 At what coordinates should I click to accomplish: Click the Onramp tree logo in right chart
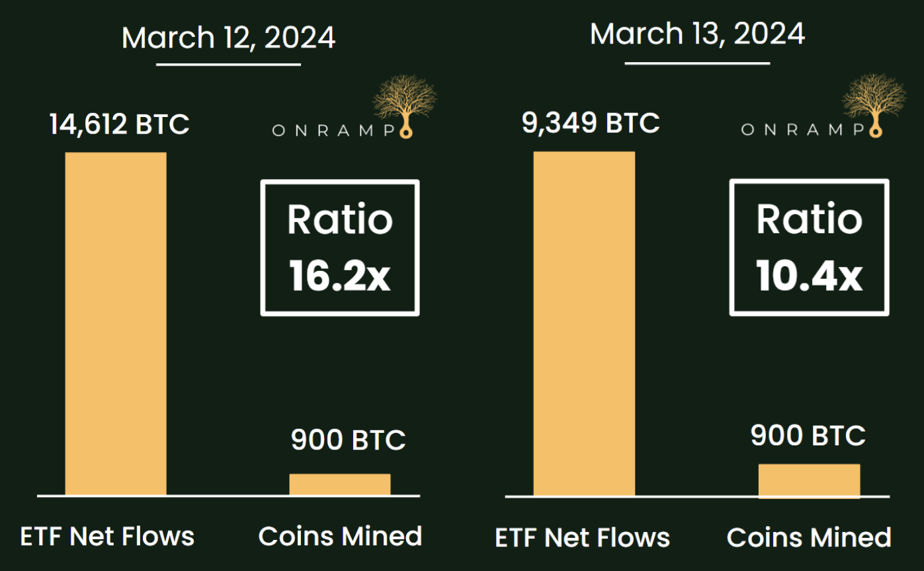(x=874, y=106)
